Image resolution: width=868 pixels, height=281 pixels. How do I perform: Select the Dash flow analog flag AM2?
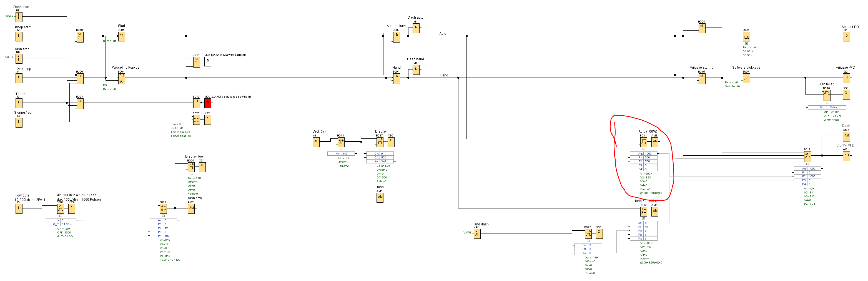(x=191, y=208)
